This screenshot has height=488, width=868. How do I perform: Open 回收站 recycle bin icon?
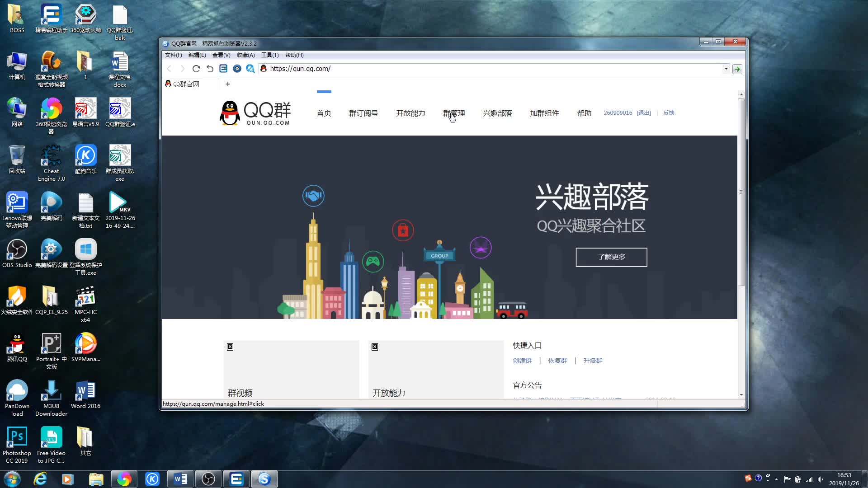point(17,160)
